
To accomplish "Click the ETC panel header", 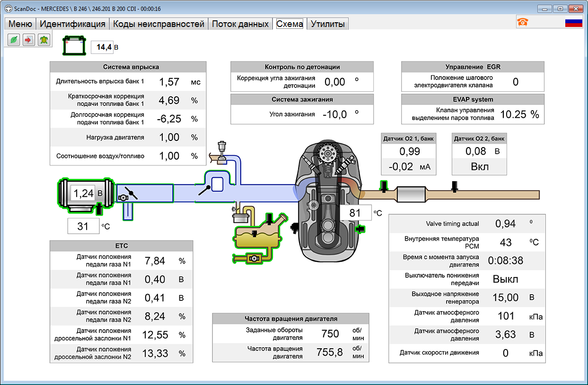I will coord(122,246).
